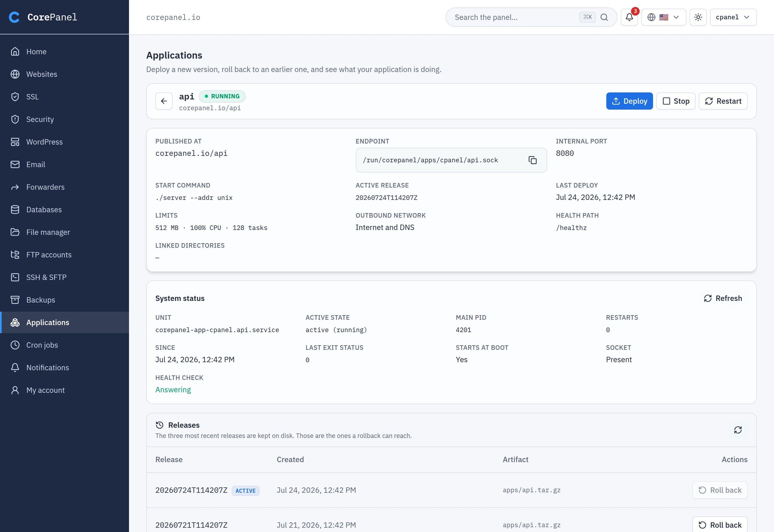Click the RUNNING status badge

pos(222,96)
